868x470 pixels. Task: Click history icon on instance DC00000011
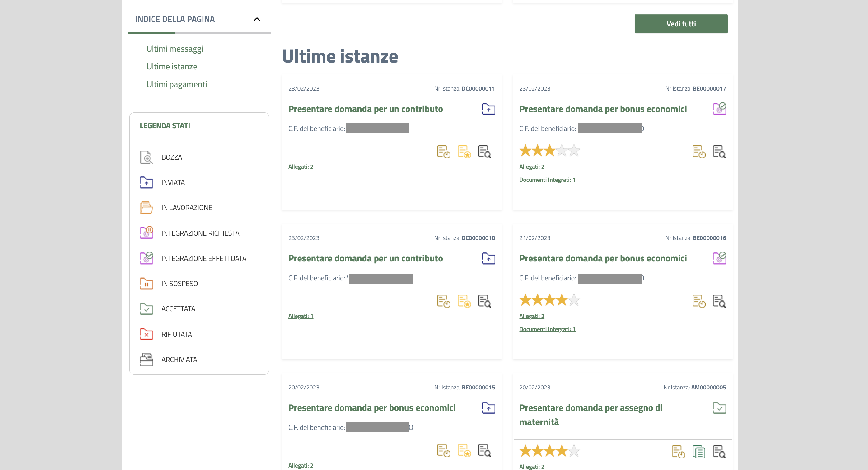tap(443, 152)
